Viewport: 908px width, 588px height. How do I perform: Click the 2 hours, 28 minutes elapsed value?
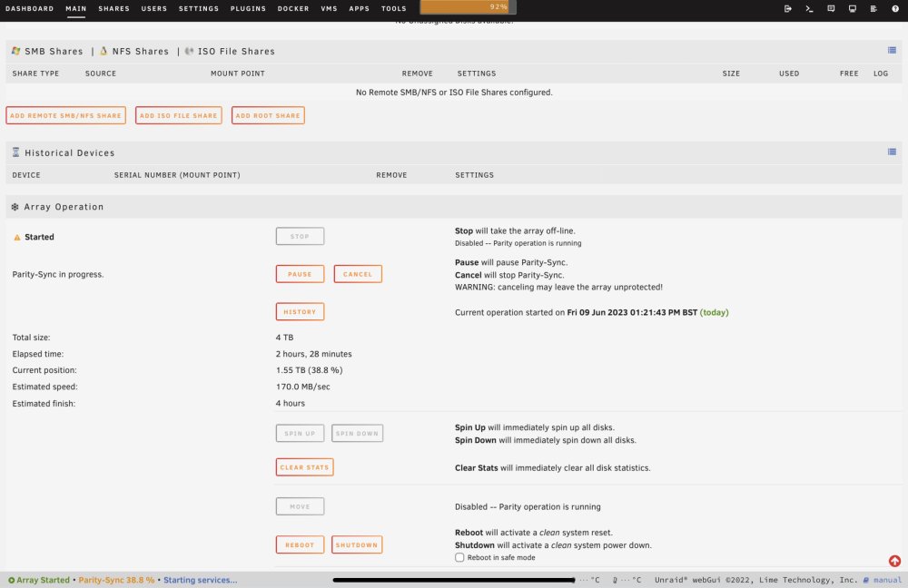click(314, 354)
